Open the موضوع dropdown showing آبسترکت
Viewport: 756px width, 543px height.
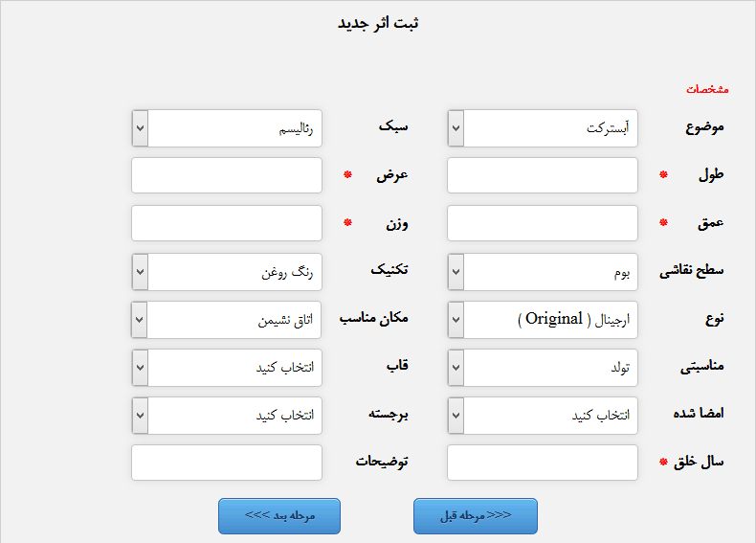point(543,128)
